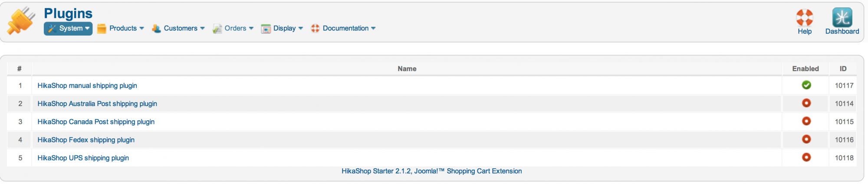868x184 pixels.
Task: Expand the System dropdown arrow
Action: coord(87,28)
